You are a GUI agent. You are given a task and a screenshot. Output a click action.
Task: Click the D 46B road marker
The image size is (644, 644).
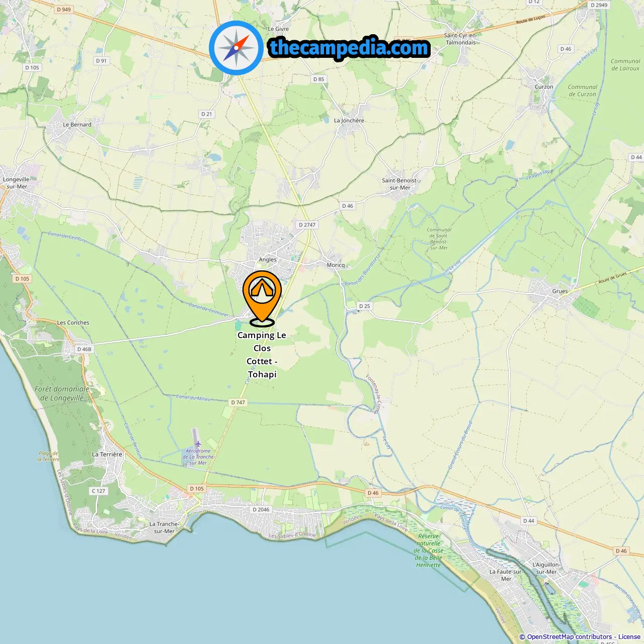(x=85, y=349)
